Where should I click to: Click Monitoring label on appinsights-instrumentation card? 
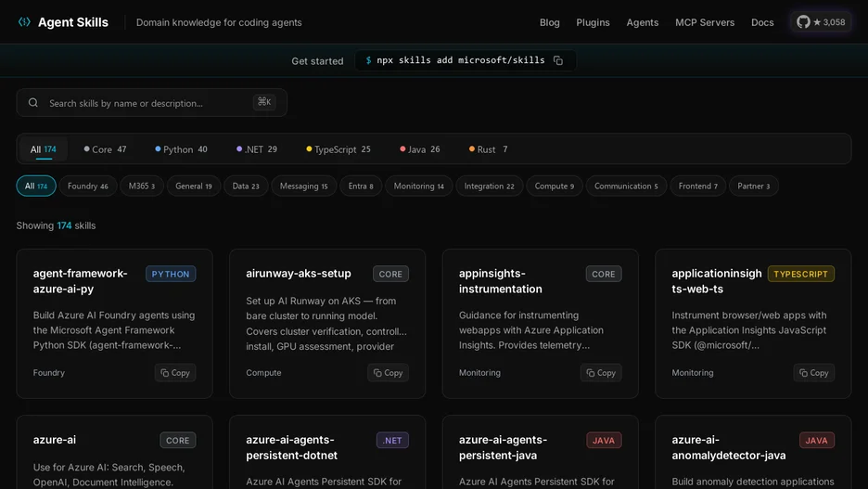coord(479,373)
